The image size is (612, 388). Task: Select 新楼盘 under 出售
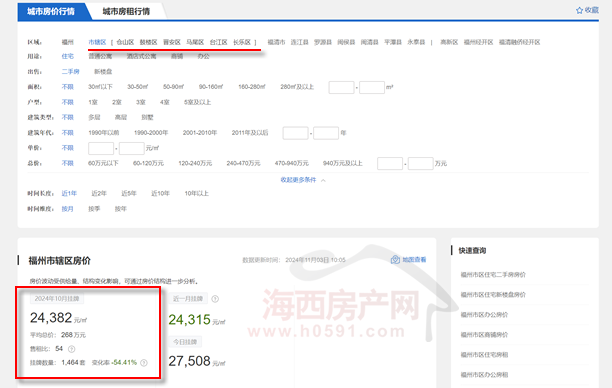(103, 71)
